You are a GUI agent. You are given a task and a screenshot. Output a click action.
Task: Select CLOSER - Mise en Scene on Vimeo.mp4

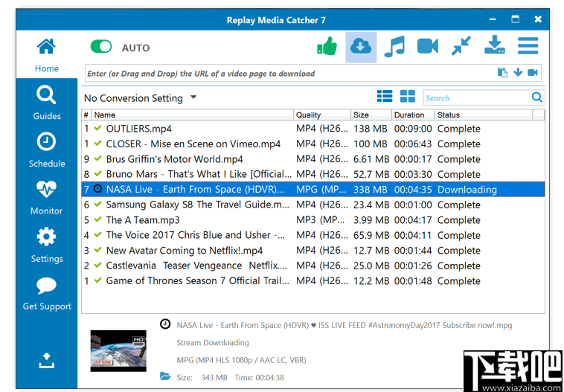pos(313,144)
